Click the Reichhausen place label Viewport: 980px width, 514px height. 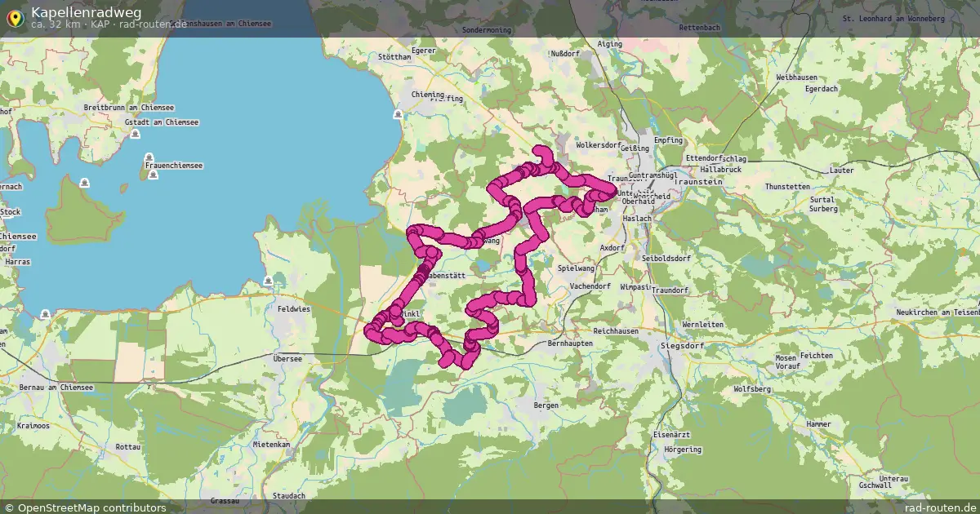point(616,332)
